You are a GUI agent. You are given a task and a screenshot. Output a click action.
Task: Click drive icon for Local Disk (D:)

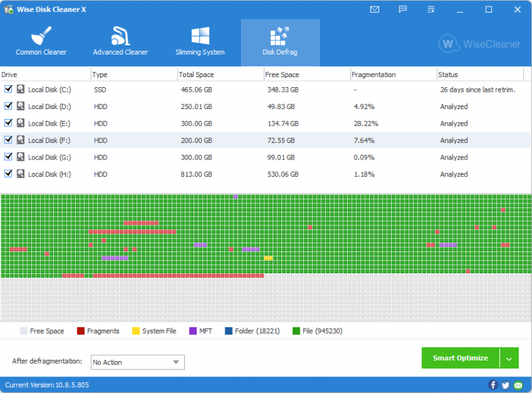pos(21,106)
